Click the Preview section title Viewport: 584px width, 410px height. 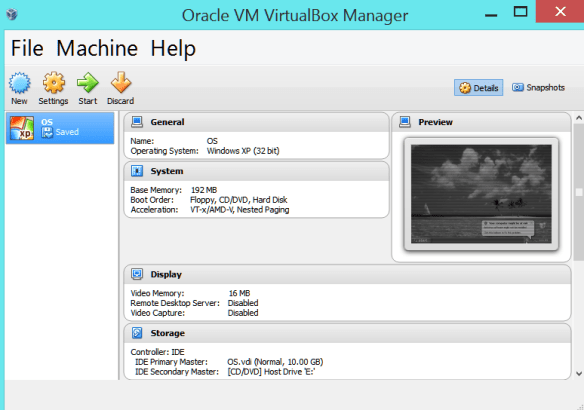pyautogui.click(x=435, y=122)
